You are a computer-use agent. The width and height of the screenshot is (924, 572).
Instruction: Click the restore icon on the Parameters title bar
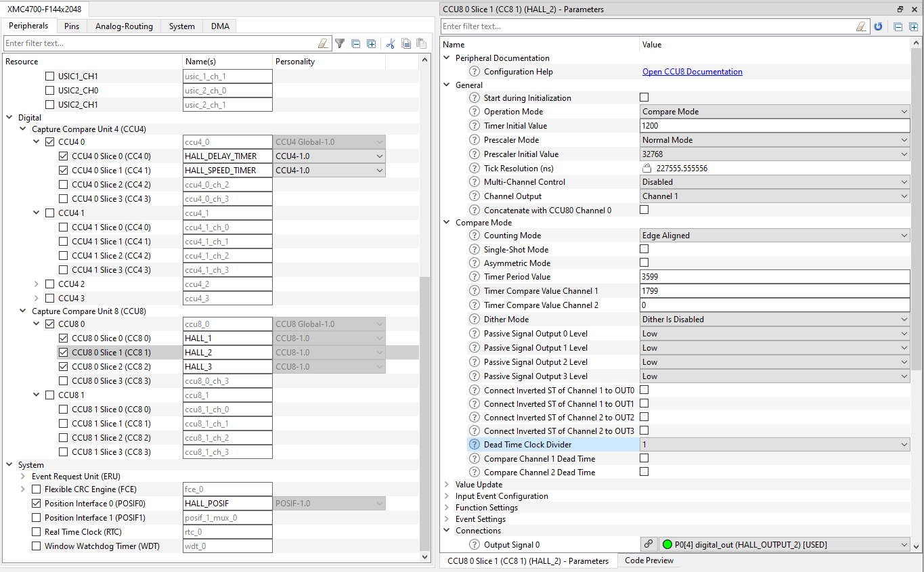pyautogui.click(x=900, y=9)
